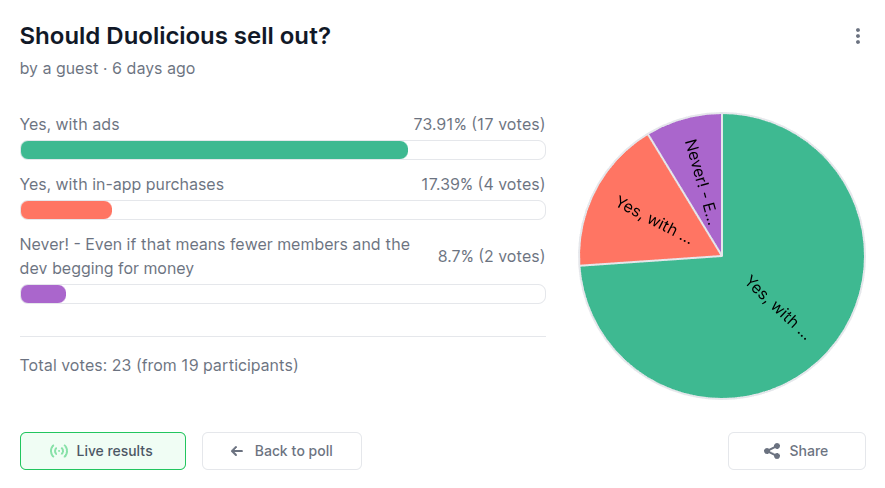Click the live broadcast signal icon

tap(59, 451)
